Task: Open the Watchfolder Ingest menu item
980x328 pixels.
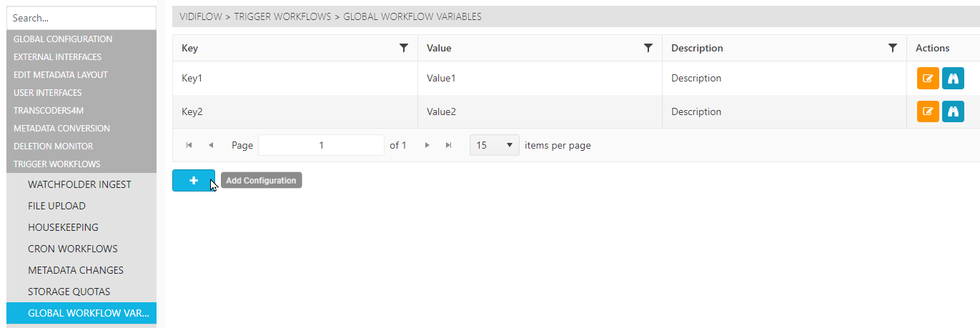Action: (79, 184)
